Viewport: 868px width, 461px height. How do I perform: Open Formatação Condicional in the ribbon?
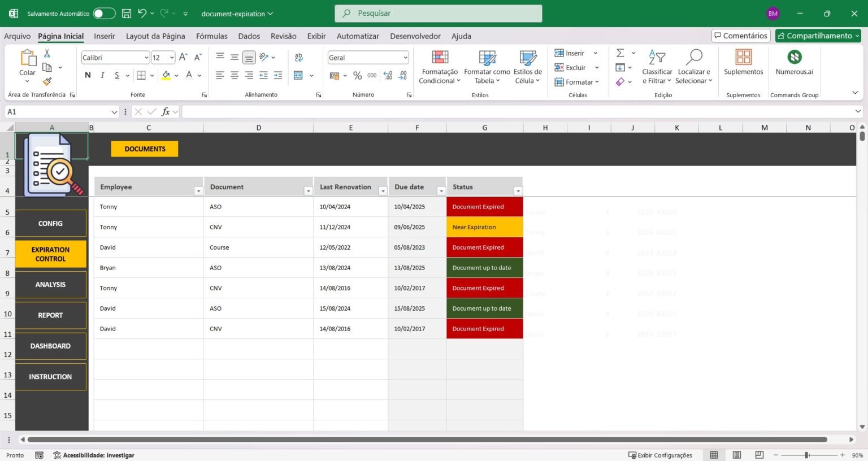[x=439, y=66]
